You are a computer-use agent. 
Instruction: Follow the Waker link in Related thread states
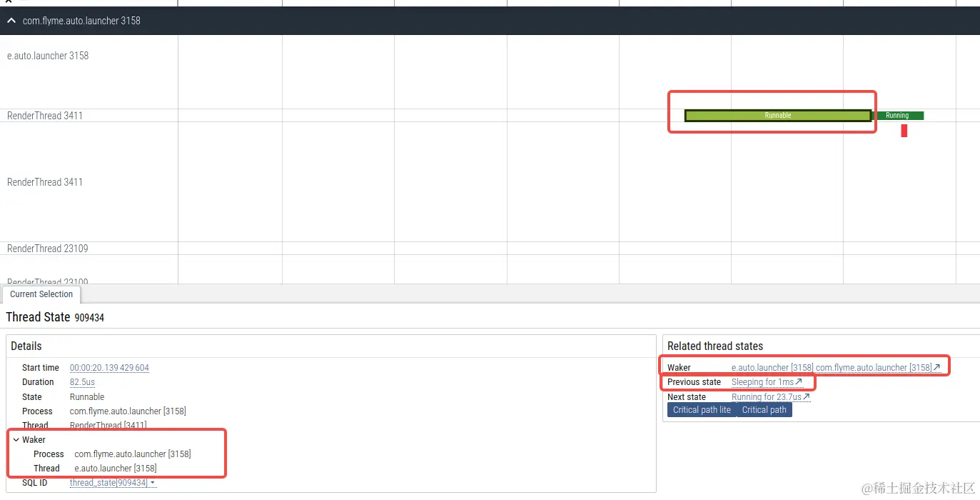(x=836, y=368)
